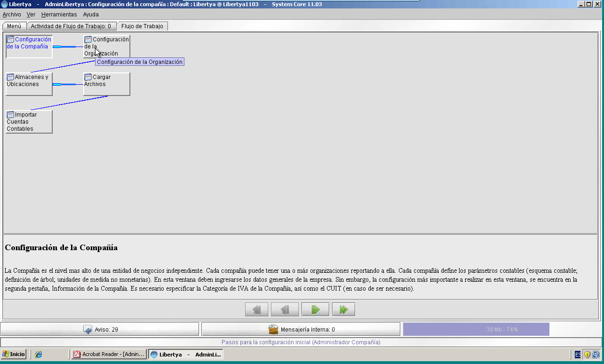Image resolution: width=604 pixels, height=364 pixels.
Task: Switch to Acrobat Reader taskbar window
Action: [x=109, y=354]
